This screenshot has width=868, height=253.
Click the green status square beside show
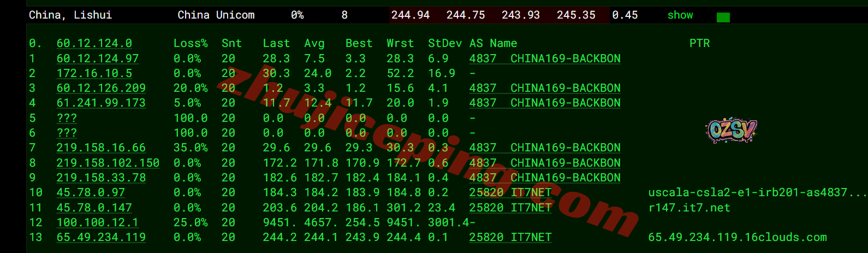[723, 17]
